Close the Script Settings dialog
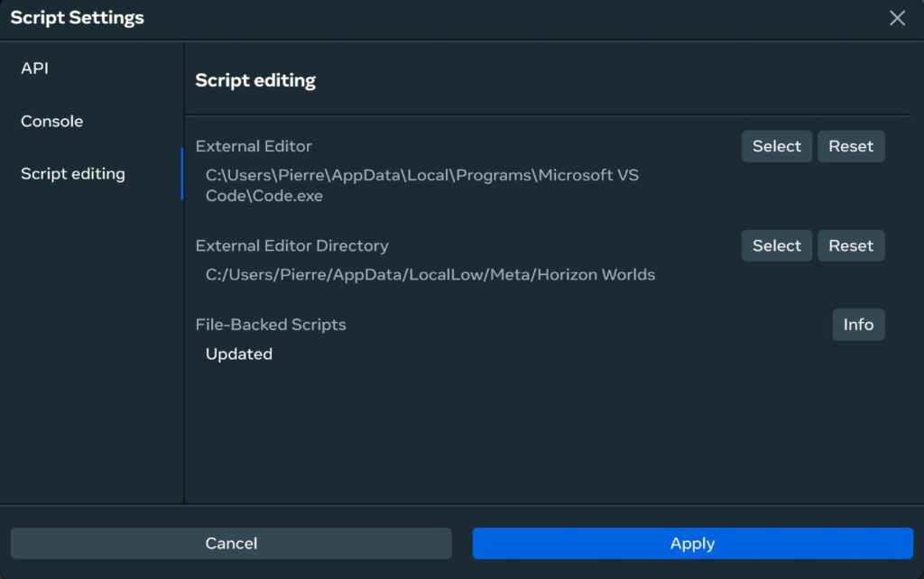Viewport: 924px width, 579px height. pyautogui.click(x=898, y=18)
